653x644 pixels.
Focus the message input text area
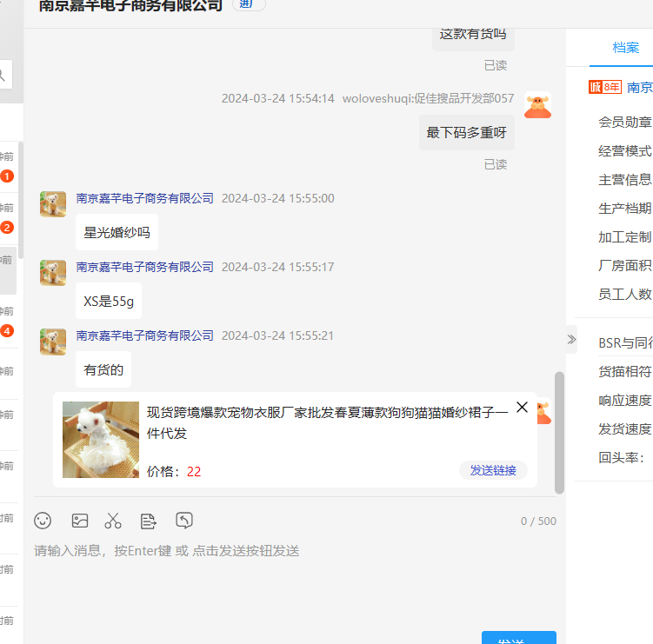296,582
